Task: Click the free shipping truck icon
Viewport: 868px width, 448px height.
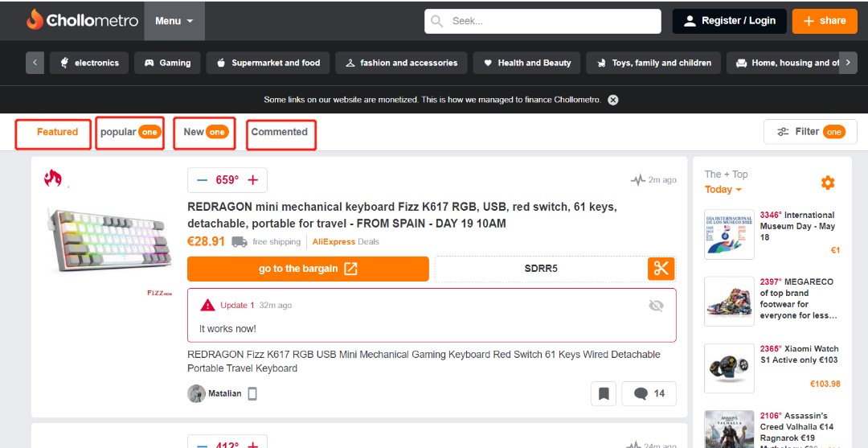Action: 240,241
